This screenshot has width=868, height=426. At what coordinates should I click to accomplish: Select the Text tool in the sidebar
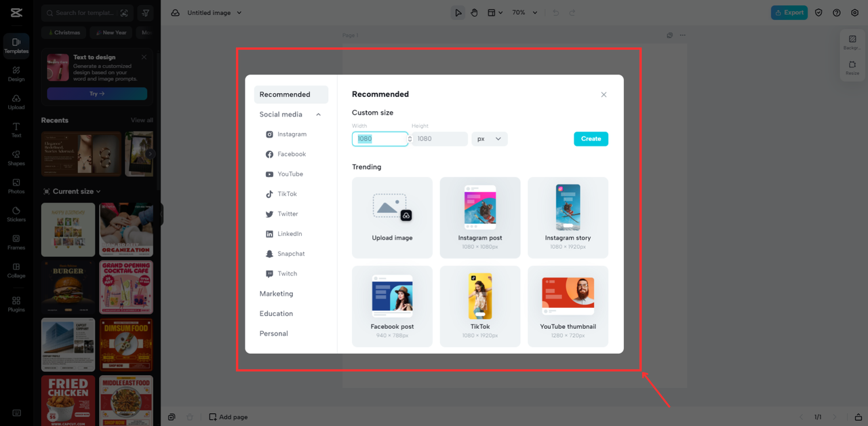click(x=16, y=130)
